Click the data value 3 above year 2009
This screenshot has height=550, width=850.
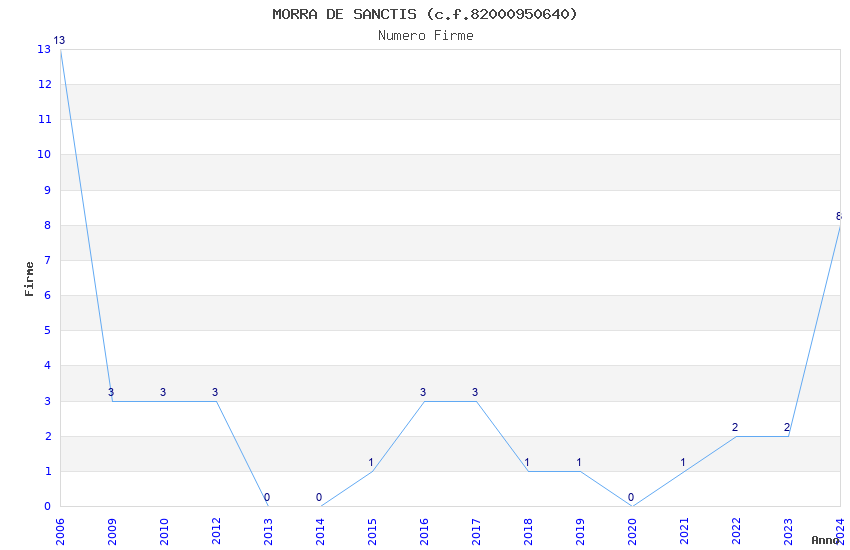[111, 392]
